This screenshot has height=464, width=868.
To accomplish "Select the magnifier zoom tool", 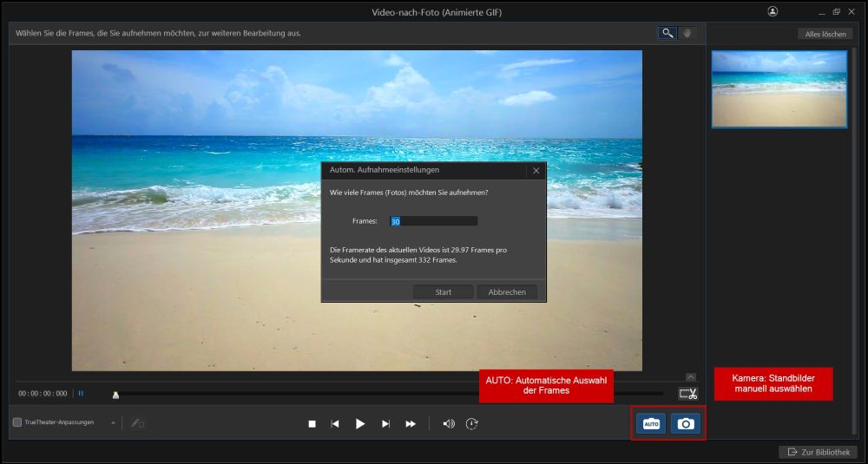I will point(667,33).
